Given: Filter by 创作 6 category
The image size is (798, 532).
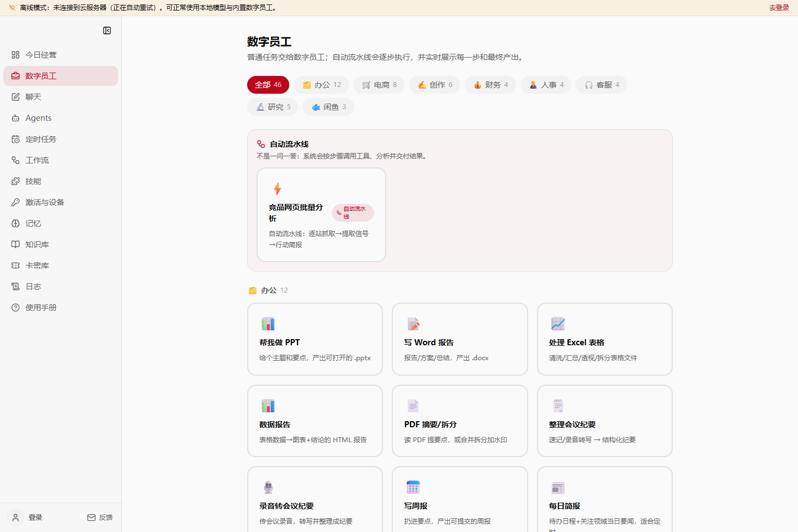Looking at the screenshot, I should (434, 85).
